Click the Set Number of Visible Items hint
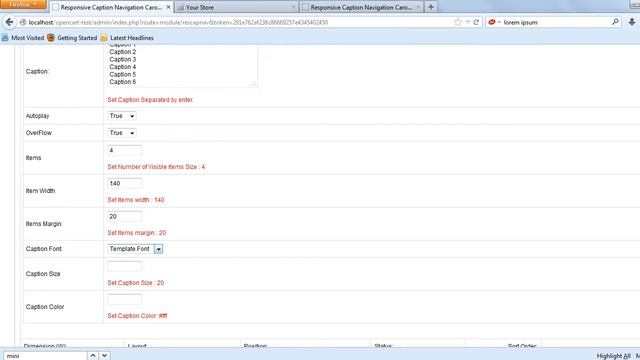This screenshot has width=640, height=360. pos(156,167)
